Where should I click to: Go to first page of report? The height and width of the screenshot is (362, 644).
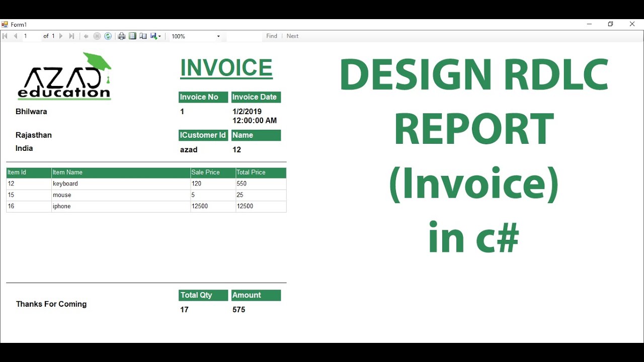[5, 36]
